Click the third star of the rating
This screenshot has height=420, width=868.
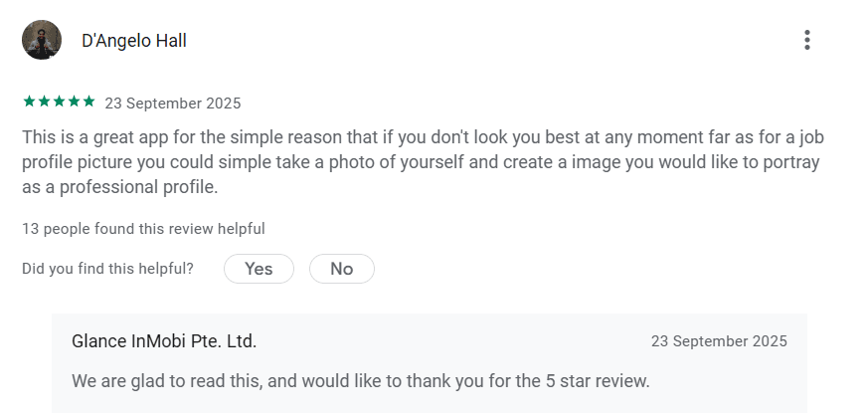(59, 102)
